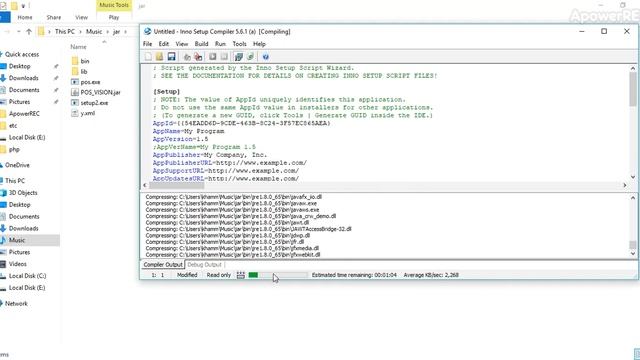The width and height of the screenshot is (640, 360).
Task: Click the Target Setup toolbar icon
Action: coord(239,57)
